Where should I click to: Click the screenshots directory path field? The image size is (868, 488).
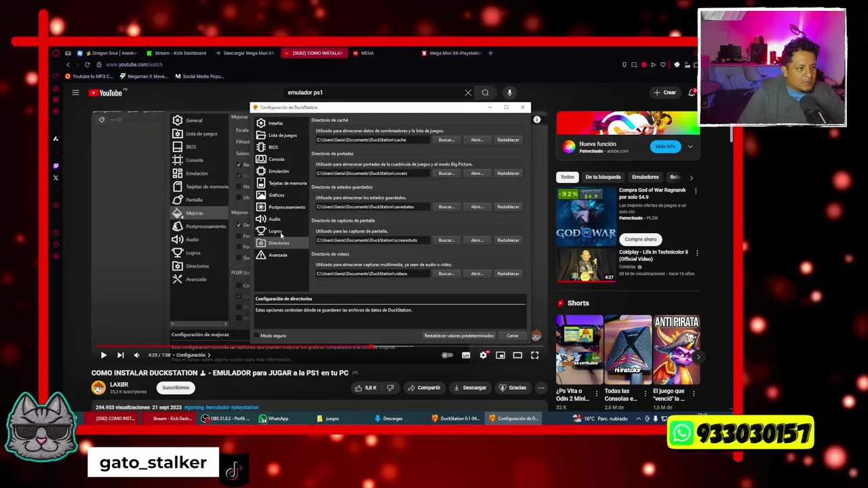(372, 240)
